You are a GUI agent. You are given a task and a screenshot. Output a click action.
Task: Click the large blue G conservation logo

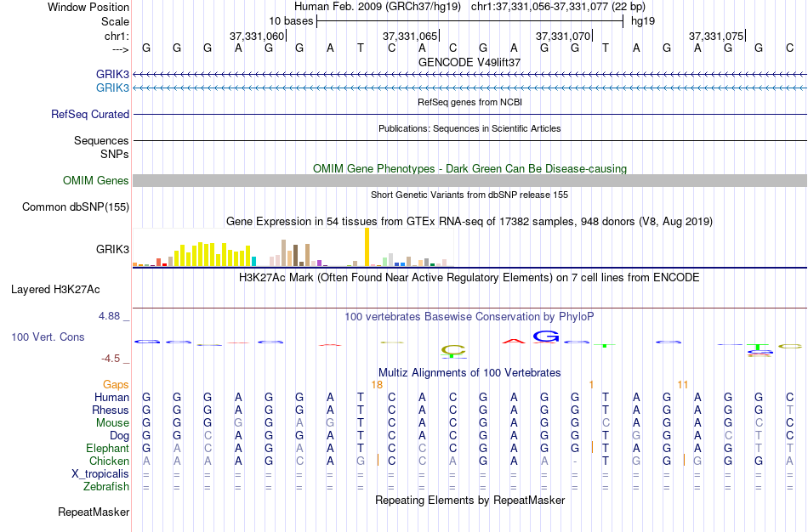pos(546,337)
